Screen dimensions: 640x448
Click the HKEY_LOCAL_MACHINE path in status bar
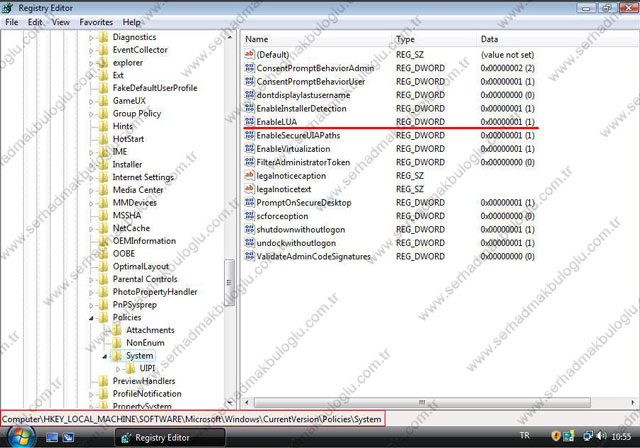[90, 419]
